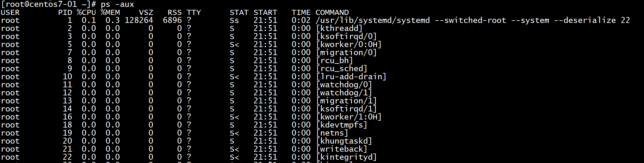The height and width of the screenshot is (163, 644).
Task: Click the COMMAND column header
Action: click(x=332, y=13)
